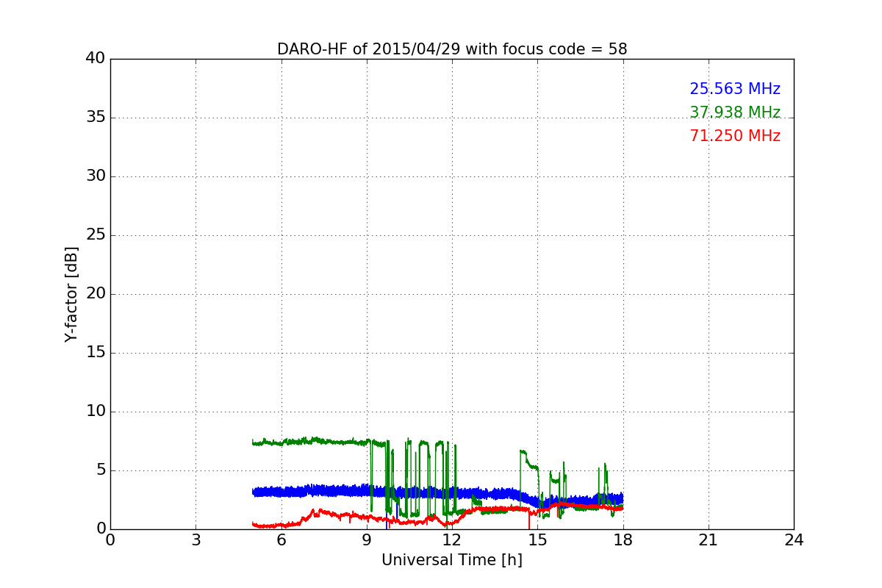Click the x-axis tick label '21'
The image size is (882, 588).
click(x=709, y=540)
